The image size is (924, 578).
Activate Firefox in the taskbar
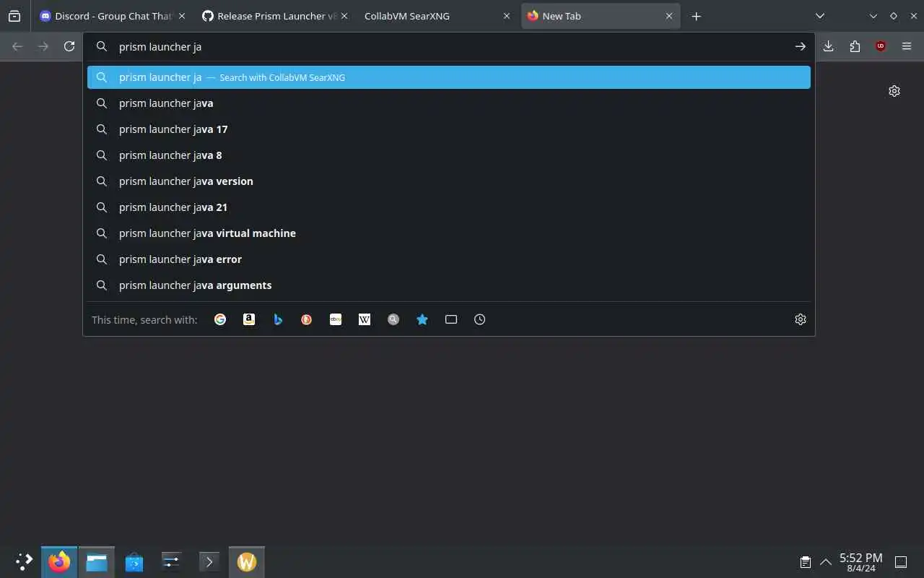pos(59,561)
